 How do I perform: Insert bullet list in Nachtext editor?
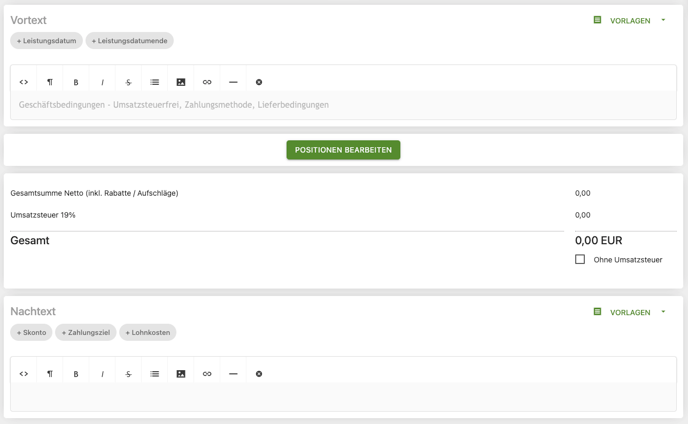155,374
